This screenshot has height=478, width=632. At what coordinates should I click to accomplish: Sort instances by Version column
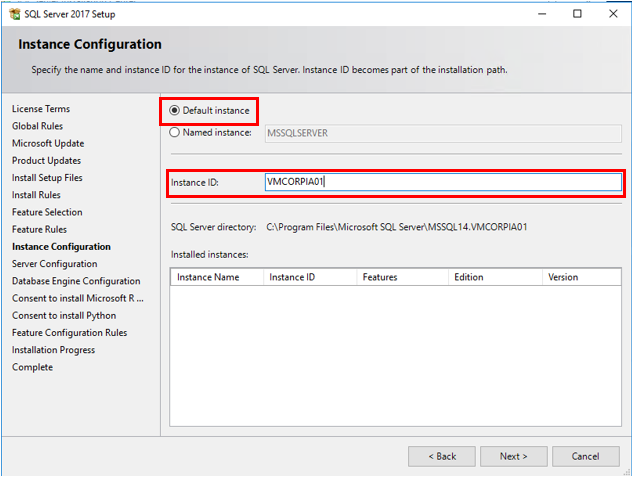coord(563,277)
